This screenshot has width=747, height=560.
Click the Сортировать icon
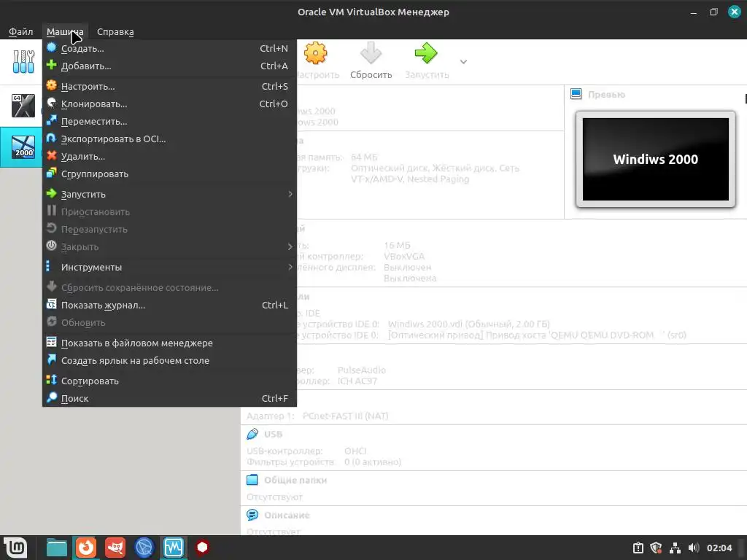[x=52, y=380]
